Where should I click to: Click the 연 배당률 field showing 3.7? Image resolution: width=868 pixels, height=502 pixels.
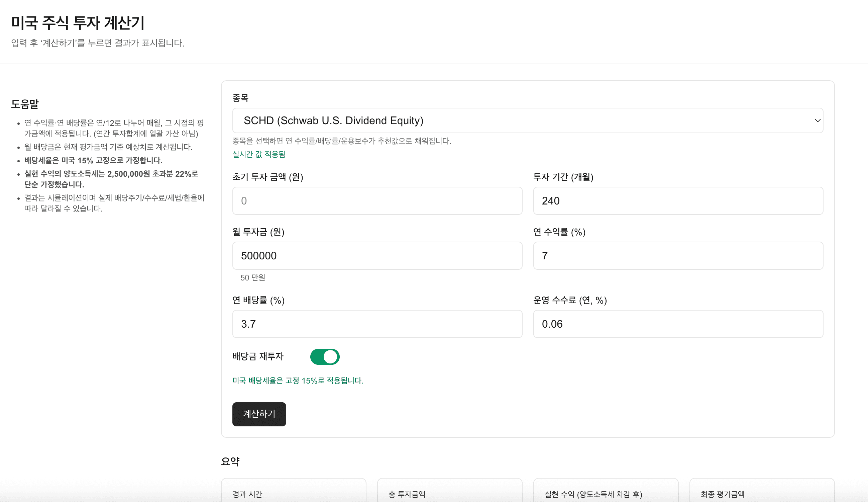377,324
